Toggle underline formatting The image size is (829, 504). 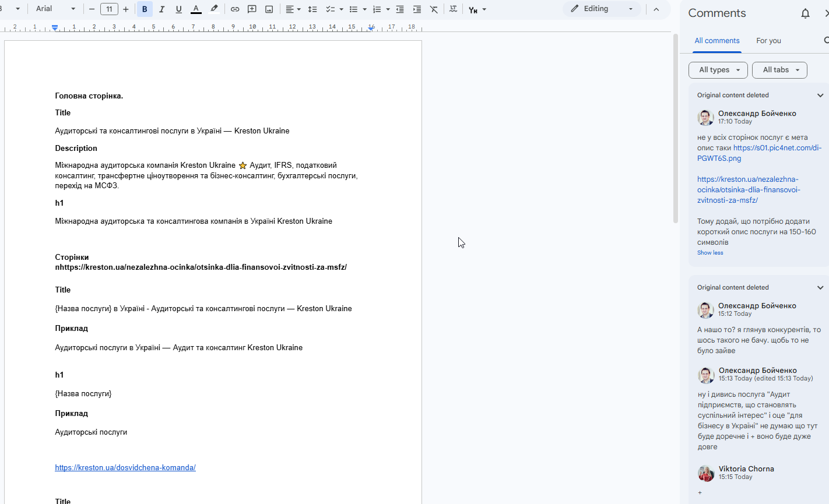click(x=179, y=9)
